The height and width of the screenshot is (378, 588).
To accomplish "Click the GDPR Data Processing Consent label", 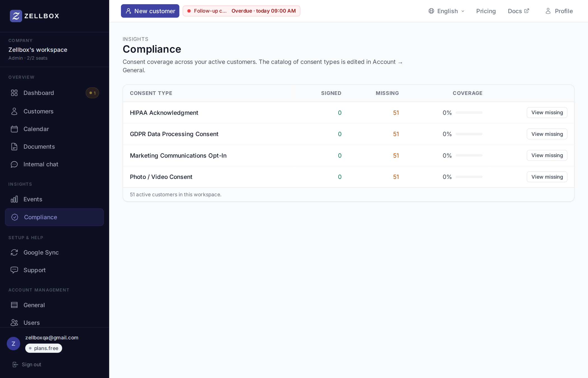I will coord(174,134).
